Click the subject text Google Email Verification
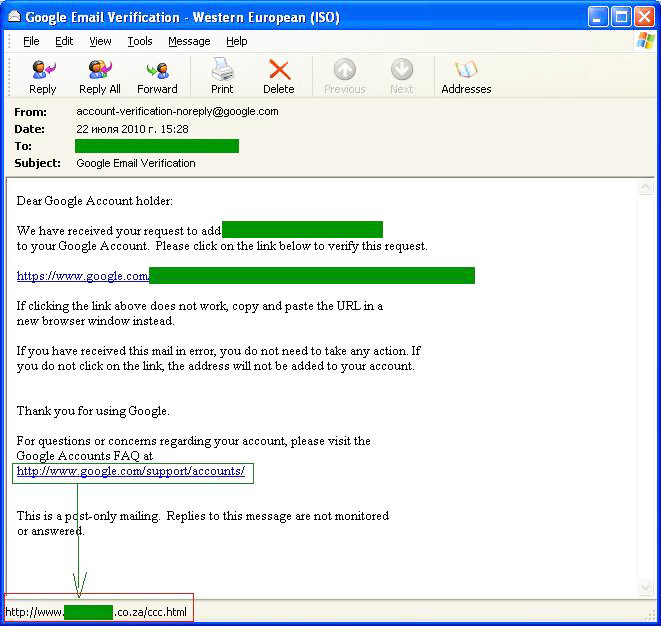The height and width of the screenshot is (626, 661). 136,163
